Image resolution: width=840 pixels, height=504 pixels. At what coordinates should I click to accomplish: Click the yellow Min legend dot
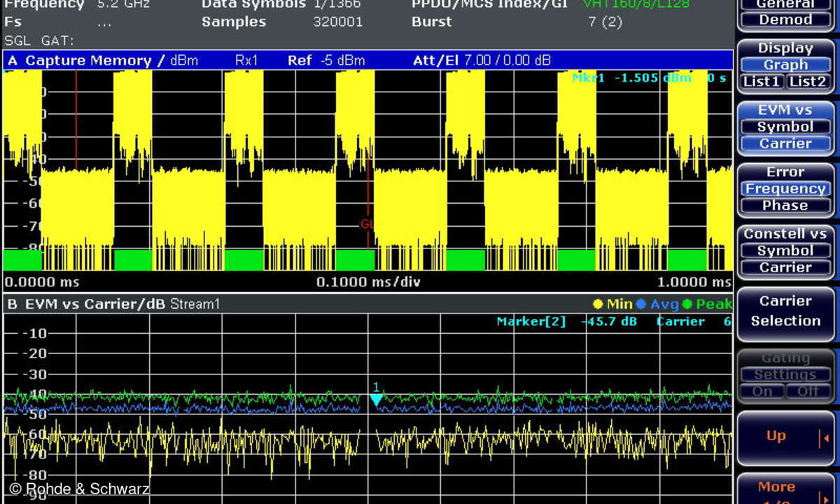click(x=598, y=304)
